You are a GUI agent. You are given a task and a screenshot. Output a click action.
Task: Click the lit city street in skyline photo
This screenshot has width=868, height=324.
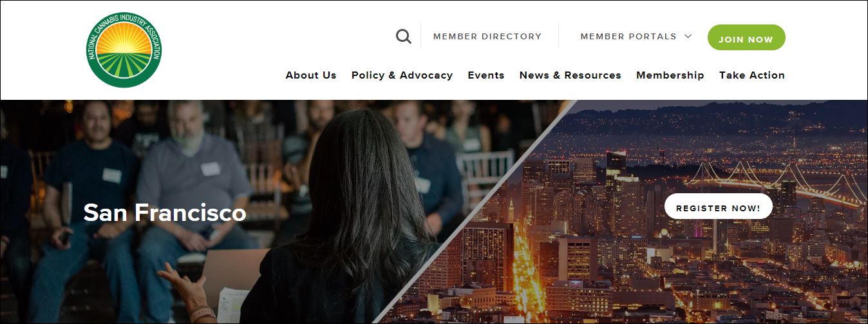coord(523,271)
